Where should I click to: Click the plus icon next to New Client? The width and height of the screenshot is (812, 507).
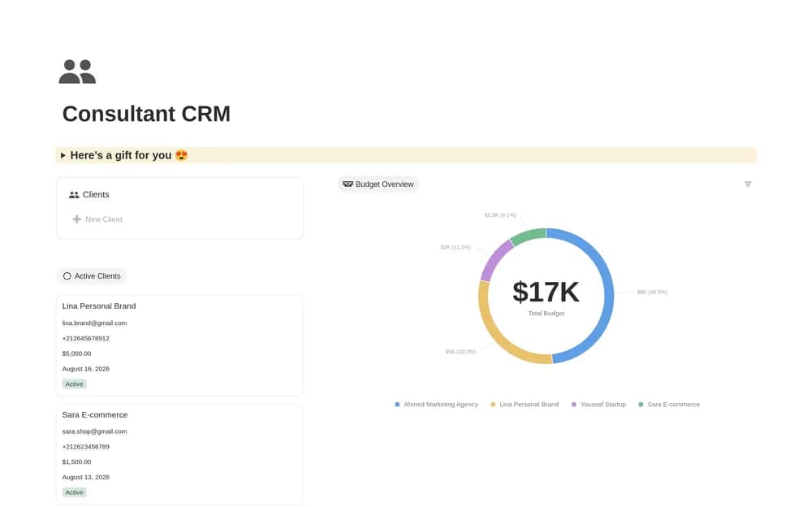click(76, 219)
